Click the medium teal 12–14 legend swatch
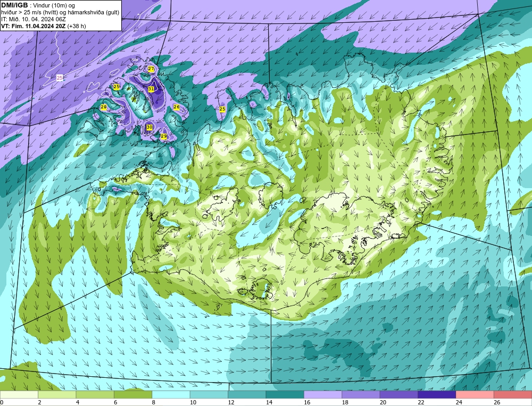The height and width of the screenshot is (406, 532). click(x=247, y=394)
